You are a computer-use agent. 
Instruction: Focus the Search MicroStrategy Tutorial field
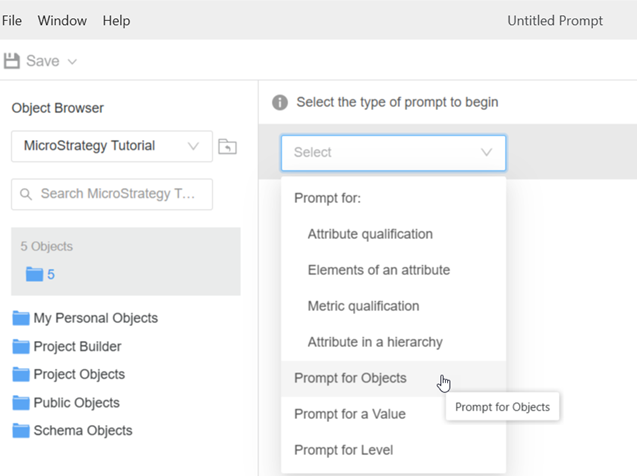[120, 194]
